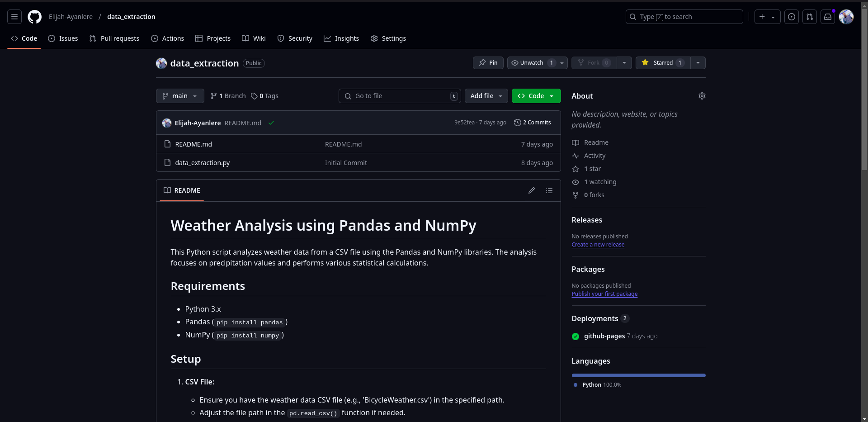
Task: Click Create a new release link
Action: [x=598, y=245]
